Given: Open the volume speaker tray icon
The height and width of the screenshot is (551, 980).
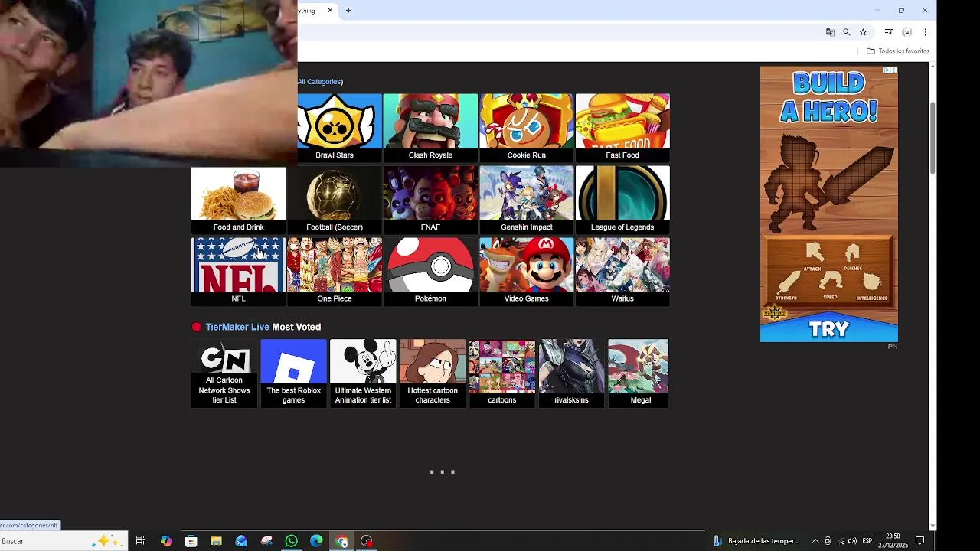Looking at the screenshot, I should click(852, 541).
